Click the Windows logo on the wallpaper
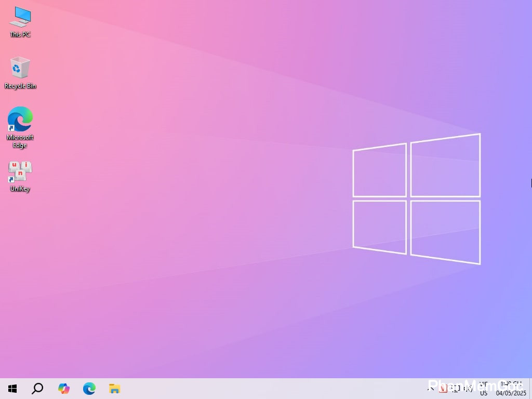The image size is (532, 399). [x=416, y=199]
